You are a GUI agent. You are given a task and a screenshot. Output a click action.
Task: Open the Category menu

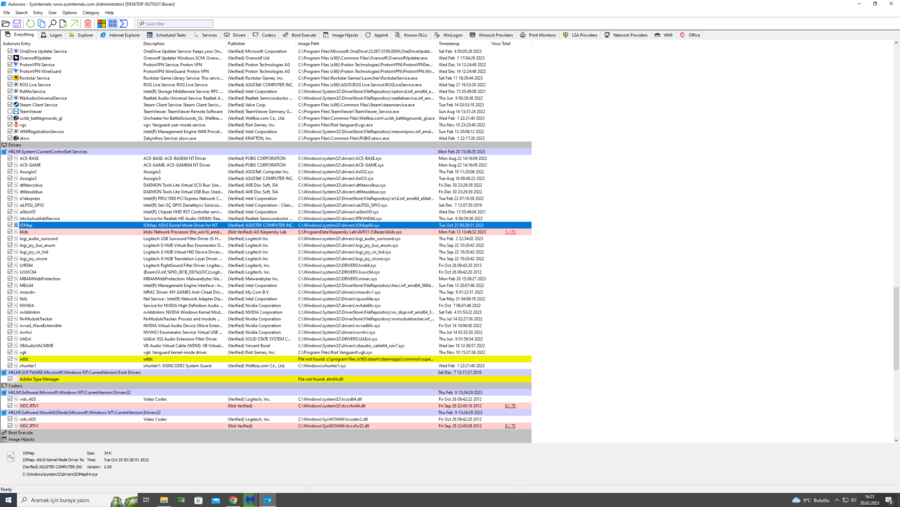(x=91, y=13)
